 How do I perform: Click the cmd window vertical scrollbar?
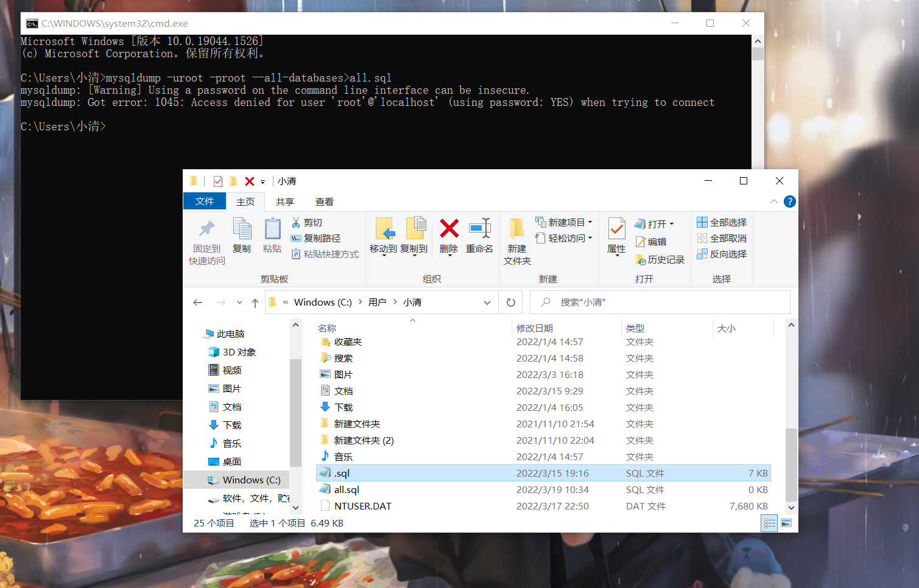tap(758, 54)
